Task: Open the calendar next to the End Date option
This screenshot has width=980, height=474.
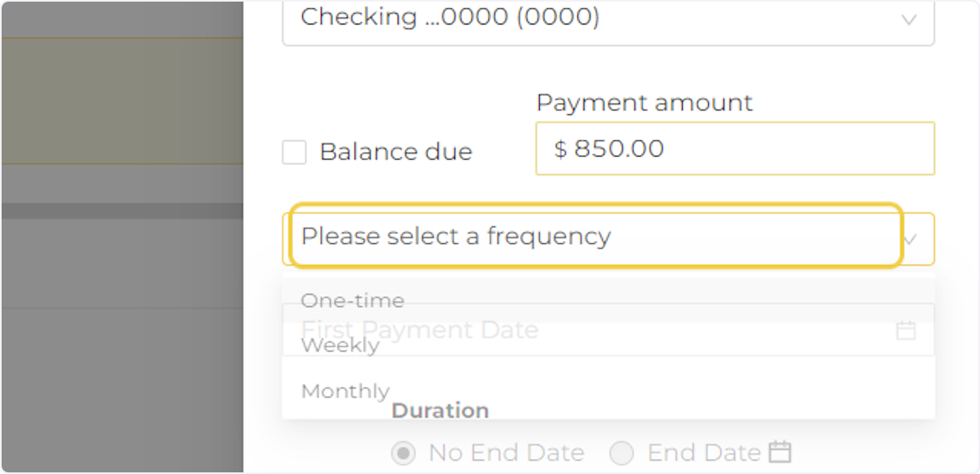Action: click(782, 452)
